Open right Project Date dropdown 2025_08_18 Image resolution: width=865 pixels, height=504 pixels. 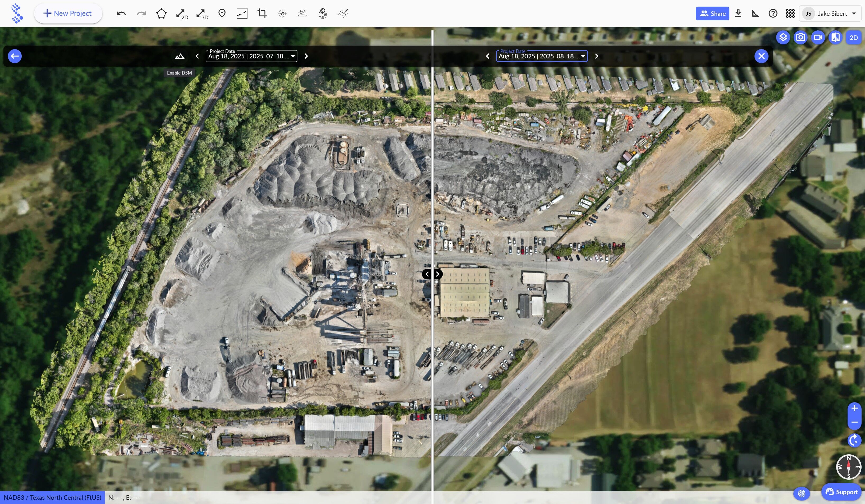[542, 56]
